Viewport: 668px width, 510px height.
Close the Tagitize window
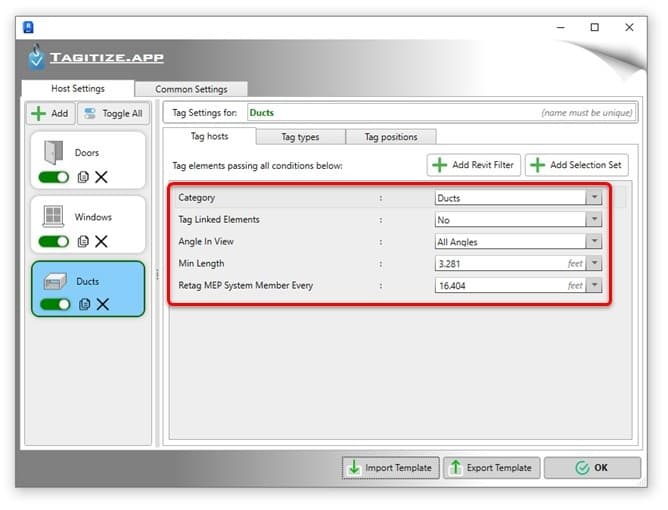[629, 27]
